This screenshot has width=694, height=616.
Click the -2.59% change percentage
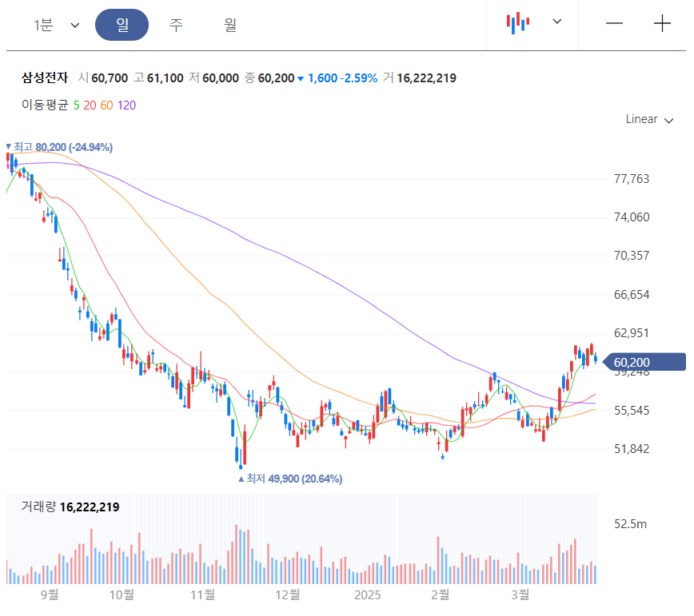(359, 78)
